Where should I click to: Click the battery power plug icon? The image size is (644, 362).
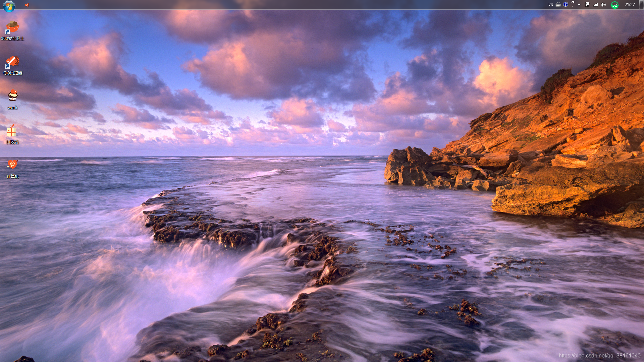pos(587,5)
